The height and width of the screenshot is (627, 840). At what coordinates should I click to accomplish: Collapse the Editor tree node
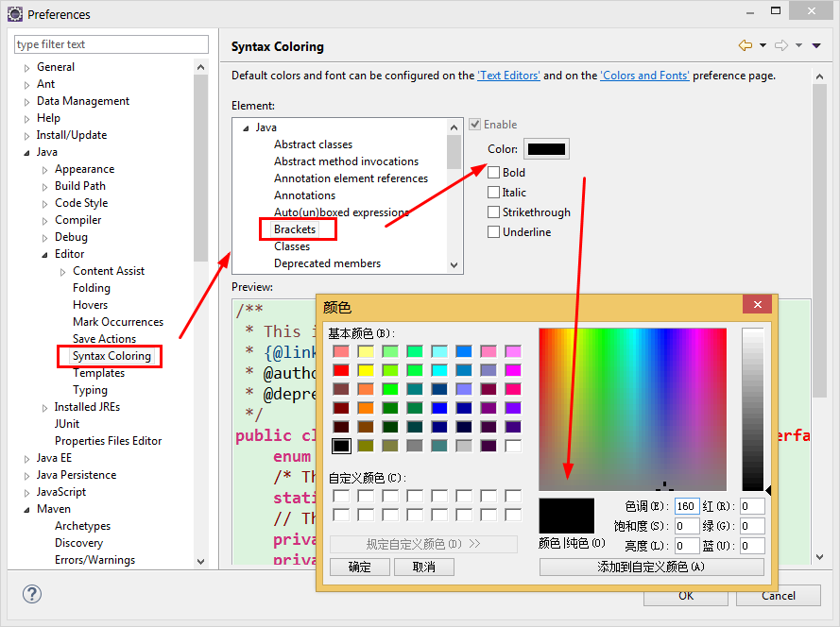pos(45,255)
